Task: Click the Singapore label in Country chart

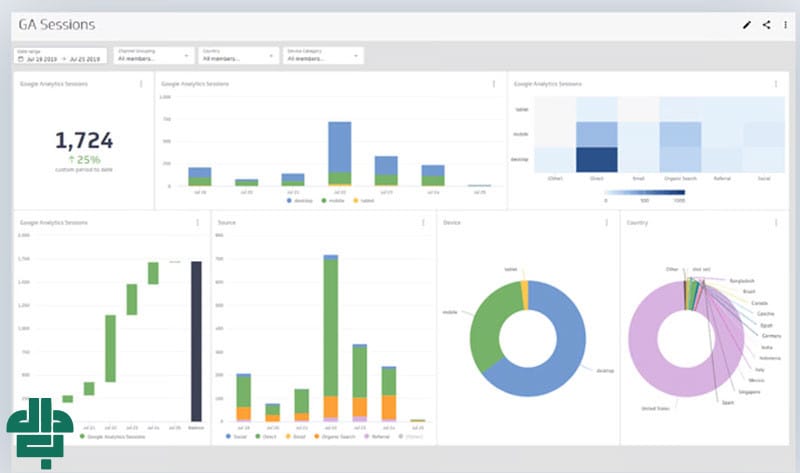Action: click(749, 392)
